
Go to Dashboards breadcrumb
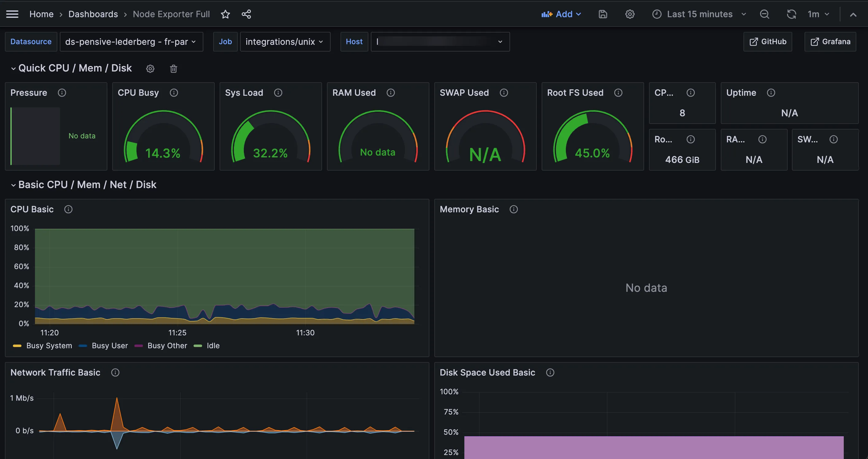tap(93, 14)
